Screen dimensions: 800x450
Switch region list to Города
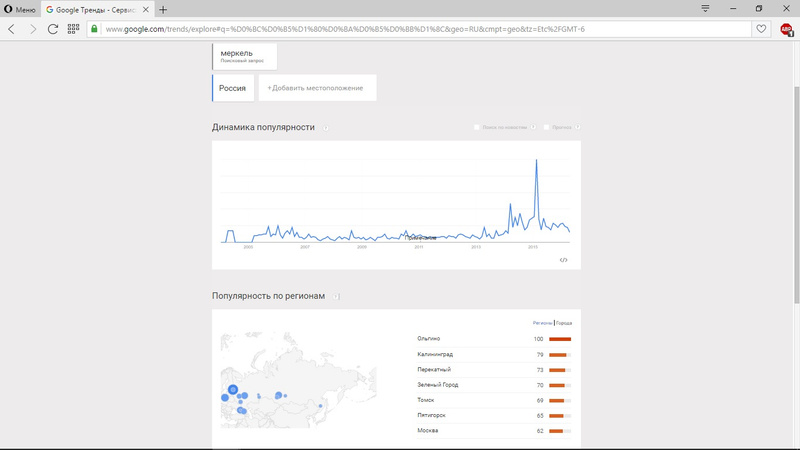coord(564,323)
